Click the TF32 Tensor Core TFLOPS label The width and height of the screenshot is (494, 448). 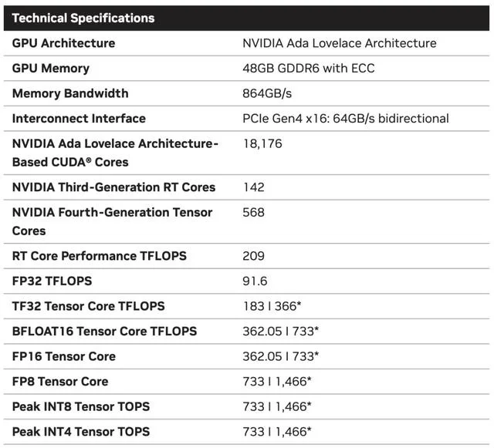pos(89,306)
